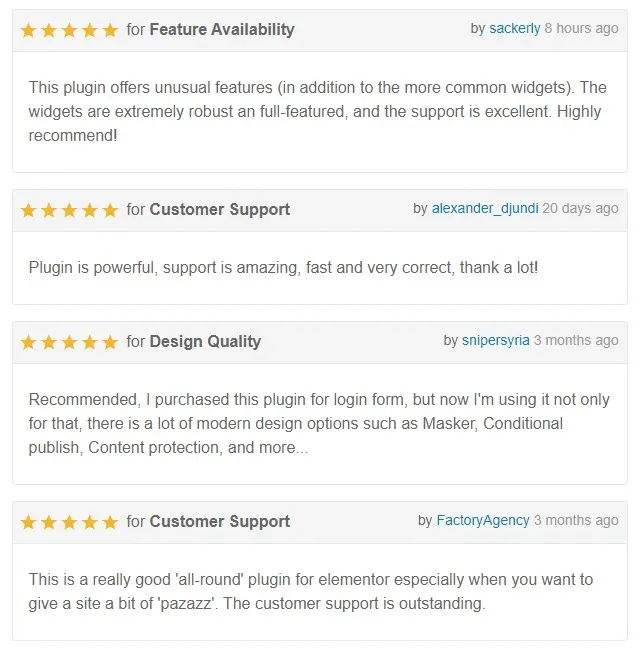Click the review text about unusual features
Viewport: 641px width, 652px height.
point(317,111)
